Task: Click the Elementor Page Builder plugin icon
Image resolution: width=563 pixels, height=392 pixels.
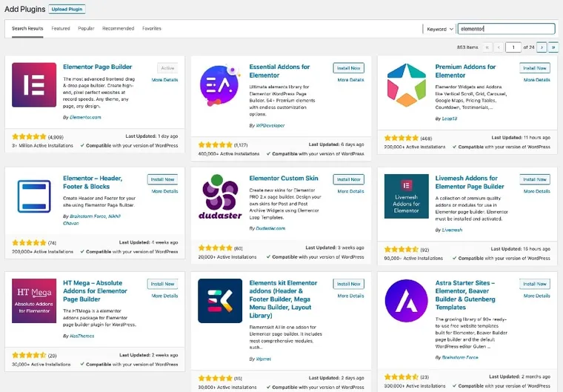Action: pyautogui.click(x=34, y=84)
